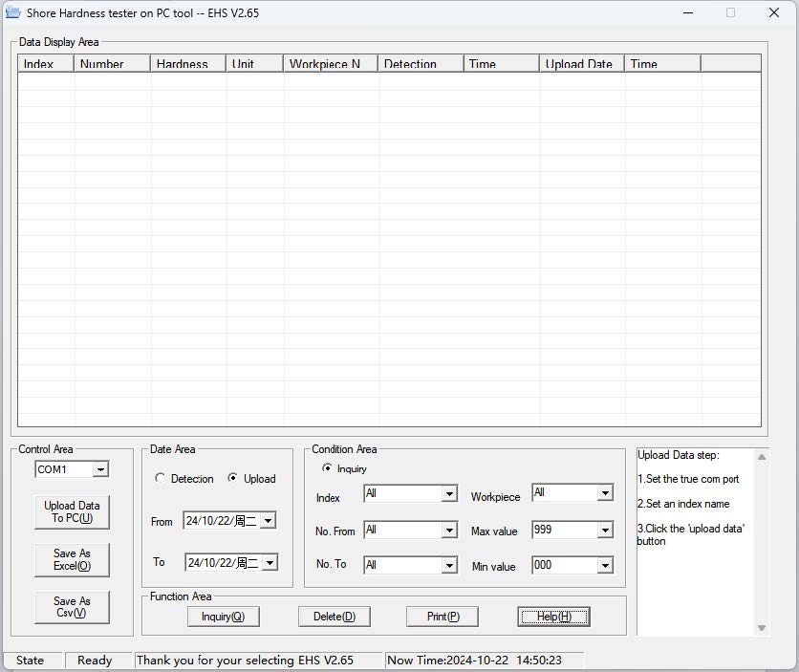Open Help from the Function Area
This screenshot has width=799, height=672.
tap(554, 617)
